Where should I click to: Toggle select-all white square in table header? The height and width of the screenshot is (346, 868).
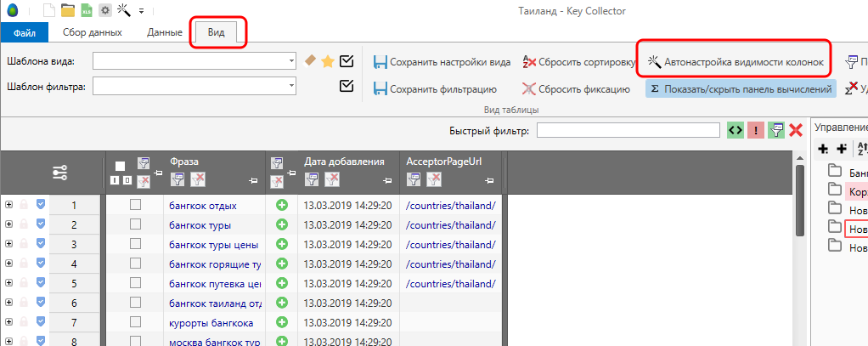pos(120,166)
